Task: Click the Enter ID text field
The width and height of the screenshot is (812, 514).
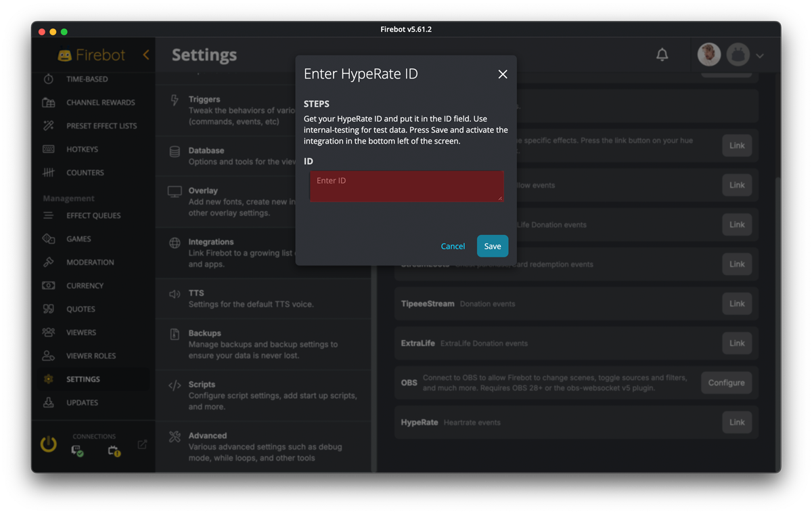Action: click(407, 186)
